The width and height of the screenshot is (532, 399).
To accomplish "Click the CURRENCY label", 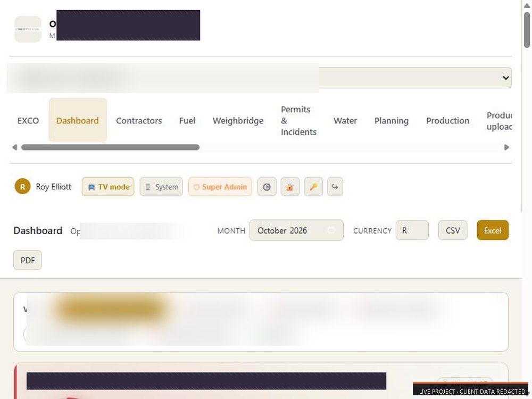I will pos(372,231).
